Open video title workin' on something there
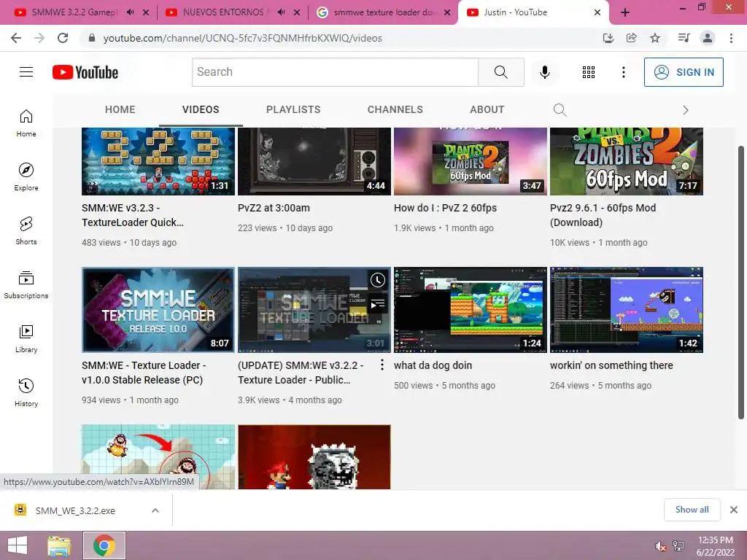This screenshot has height=560, width=747. [x=611, y=365]
